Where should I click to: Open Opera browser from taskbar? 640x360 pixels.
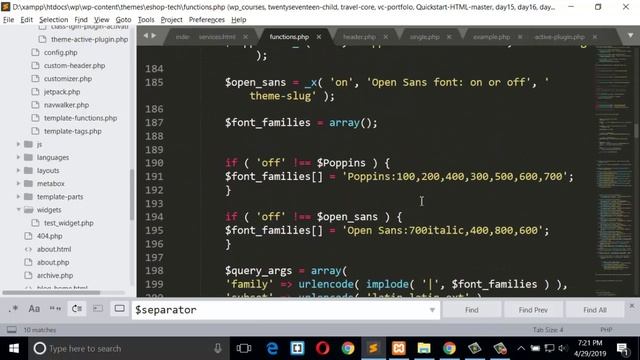322,348
